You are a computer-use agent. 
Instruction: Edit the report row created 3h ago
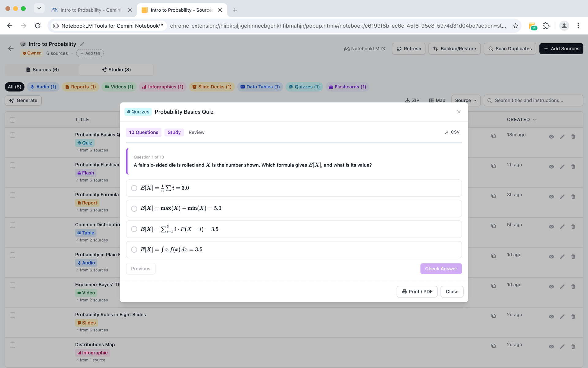point(562,197)
